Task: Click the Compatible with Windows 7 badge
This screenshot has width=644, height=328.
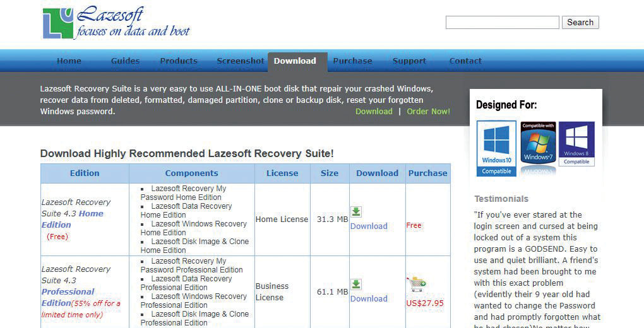Action: (x=538, y=143)
